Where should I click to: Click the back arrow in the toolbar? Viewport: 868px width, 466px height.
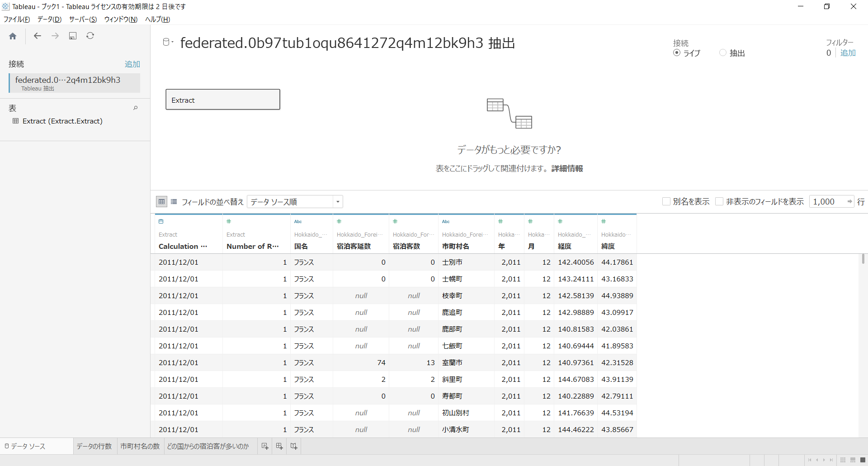click(x=38, y=36)
